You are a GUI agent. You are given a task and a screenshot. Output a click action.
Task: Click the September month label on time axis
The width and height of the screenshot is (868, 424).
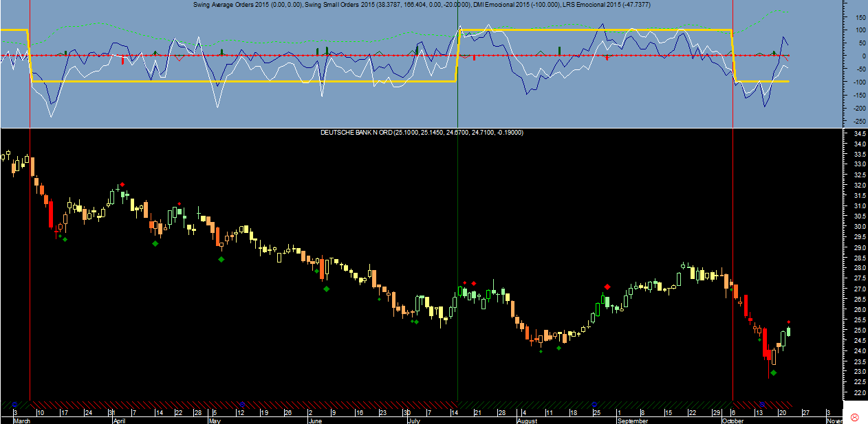[633, 420]
